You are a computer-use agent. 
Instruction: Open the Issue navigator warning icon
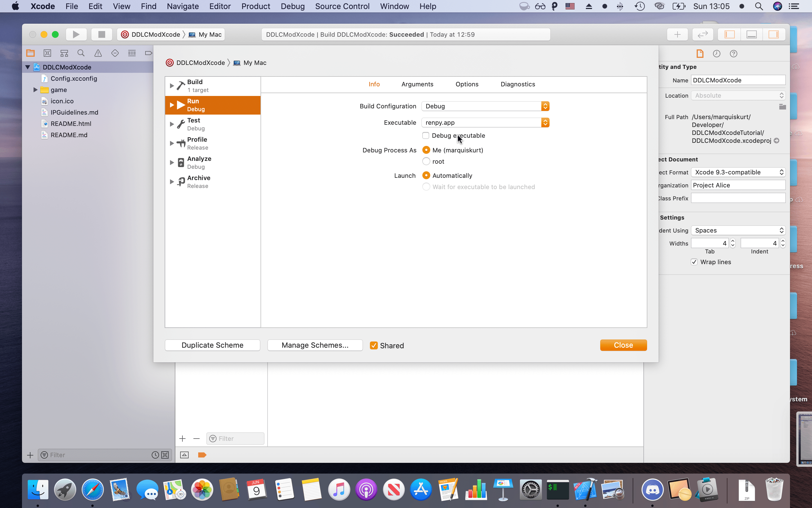pos(98,53)
